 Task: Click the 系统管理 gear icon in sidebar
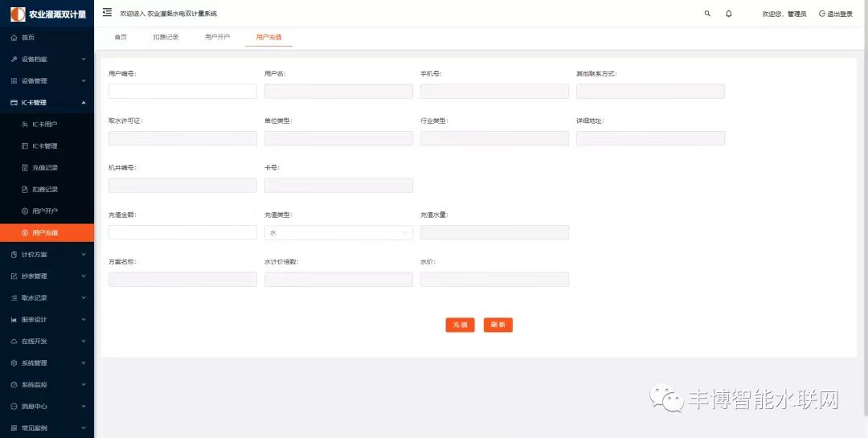[x=14, y=363]
